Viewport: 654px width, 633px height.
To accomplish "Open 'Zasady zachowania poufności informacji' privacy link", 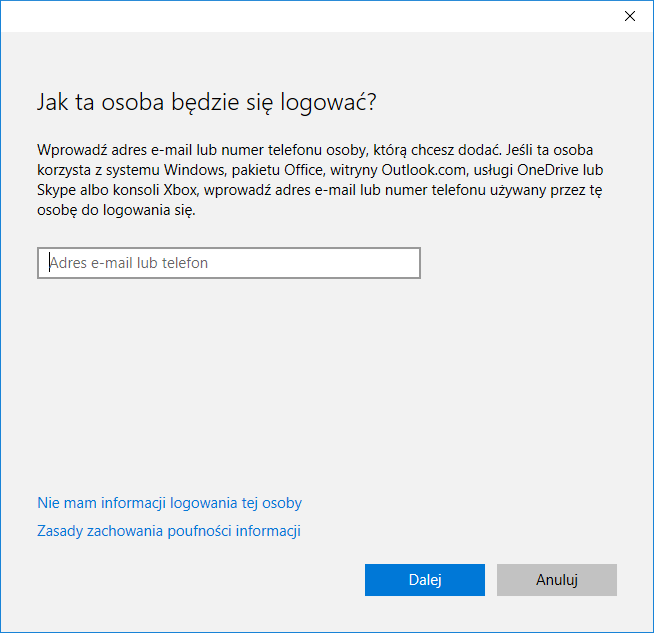I will 169,531.
